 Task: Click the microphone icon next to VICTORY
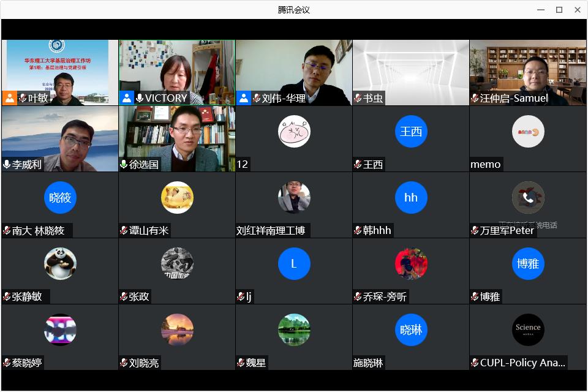[x=140, y=98]
